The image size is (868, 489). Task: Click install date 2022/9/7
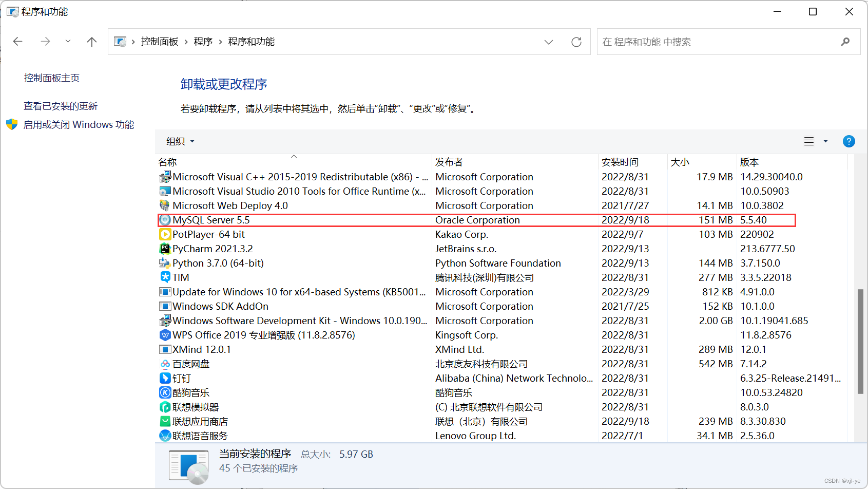coord(622,234)
